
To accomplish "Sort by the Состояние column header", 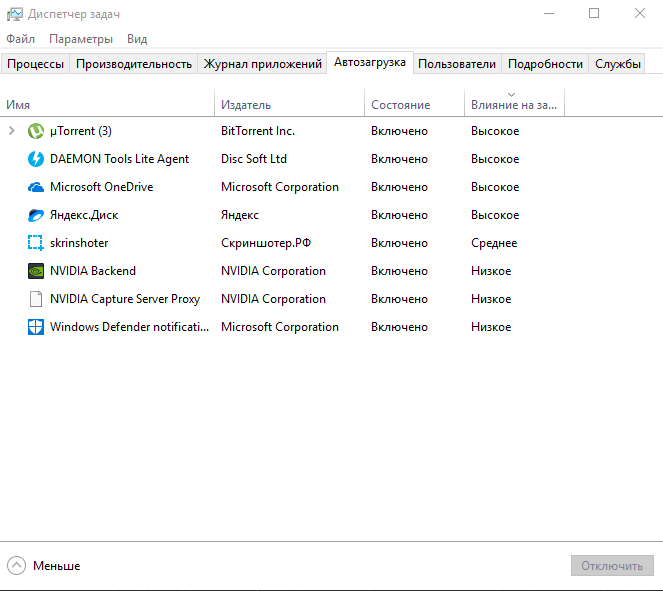I will click(414, 104).
